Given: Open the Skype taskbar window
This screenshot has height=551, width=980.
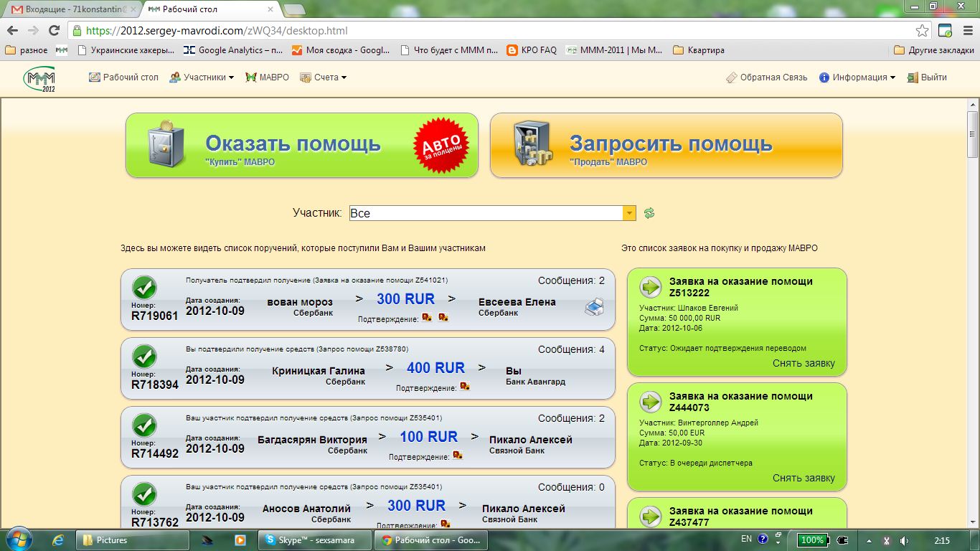Looking at the screenshot, I should [315, 540].
